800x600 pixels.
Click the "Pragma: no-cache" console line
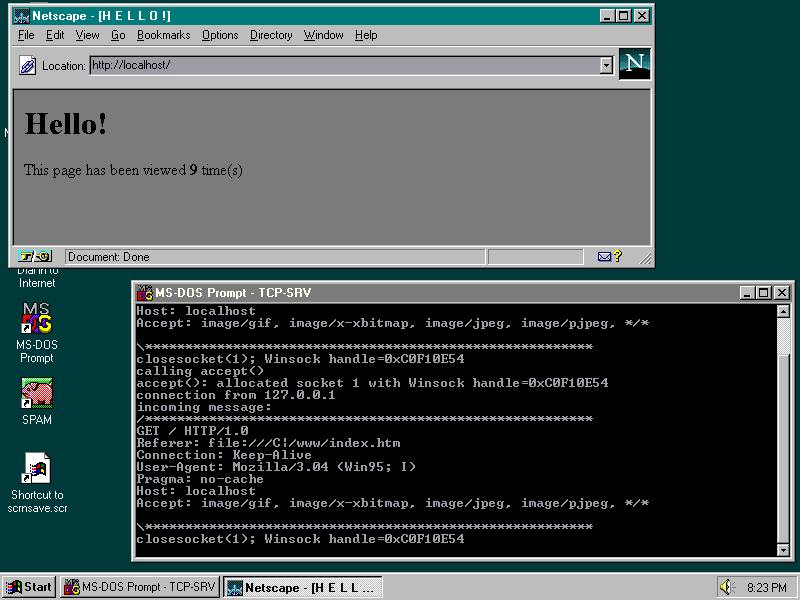[200, 479]
